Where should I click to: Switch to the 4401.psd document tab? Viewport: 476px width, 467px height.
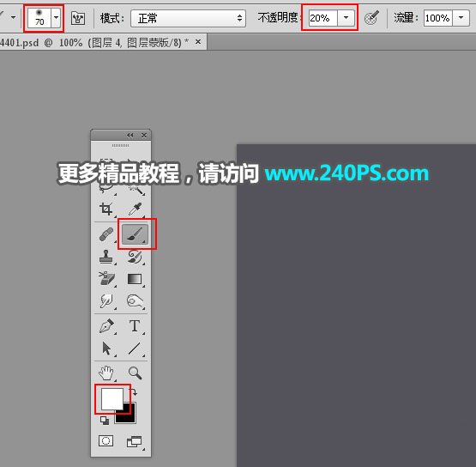tap(94, 43)
